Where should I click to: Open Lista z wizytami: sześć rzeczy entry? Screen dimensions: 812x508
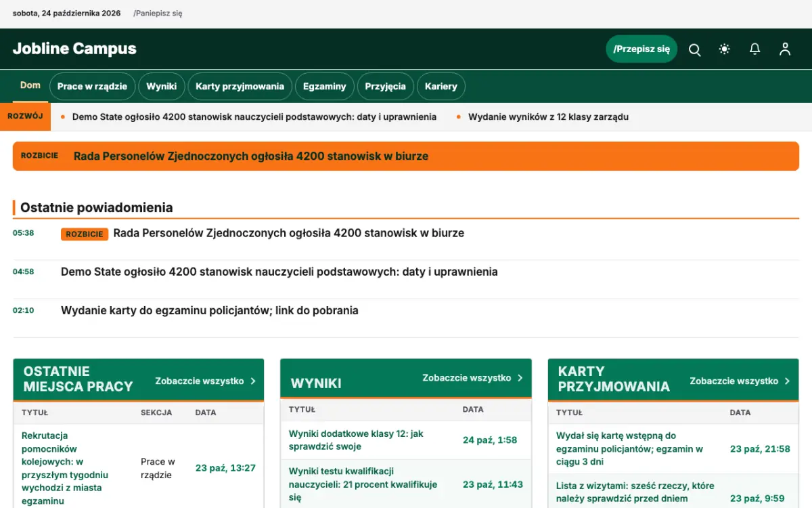pyautogui.click(x=635, y=492)
